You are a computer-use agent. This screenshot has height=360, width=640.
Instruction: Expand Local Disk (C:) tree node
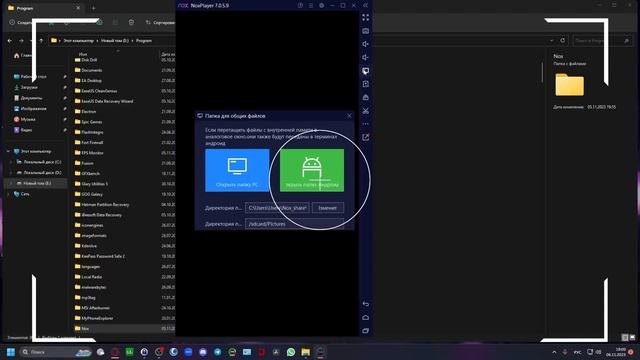point(11,162)
